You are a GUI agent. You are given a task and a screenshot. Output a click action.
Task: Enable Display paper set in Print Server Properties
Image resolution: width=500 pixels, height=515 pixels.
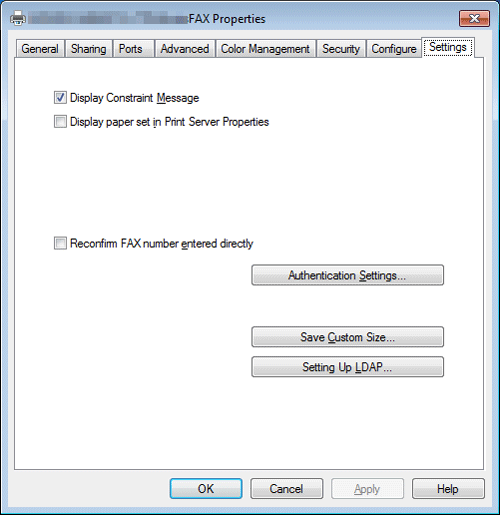[60, 122]
